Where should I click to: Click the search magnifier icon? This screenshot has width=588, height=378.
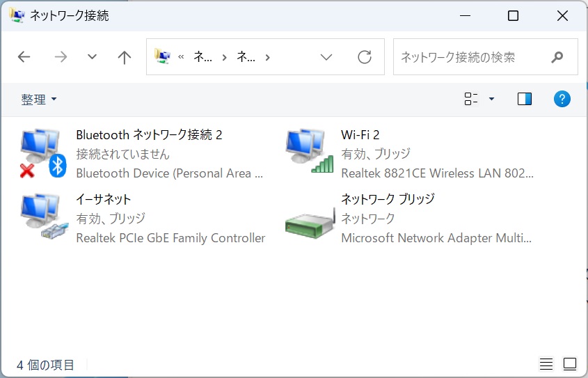(557, 57)
